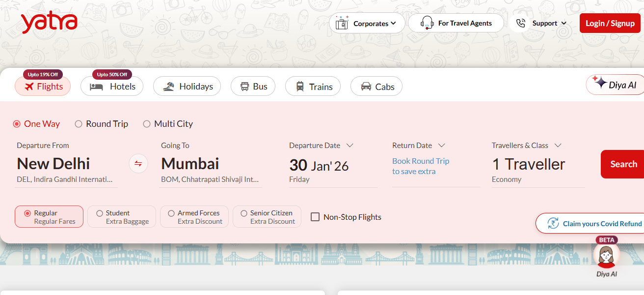Click the Cabs car icon
The image size is (644, 295).
click(364, 87)
